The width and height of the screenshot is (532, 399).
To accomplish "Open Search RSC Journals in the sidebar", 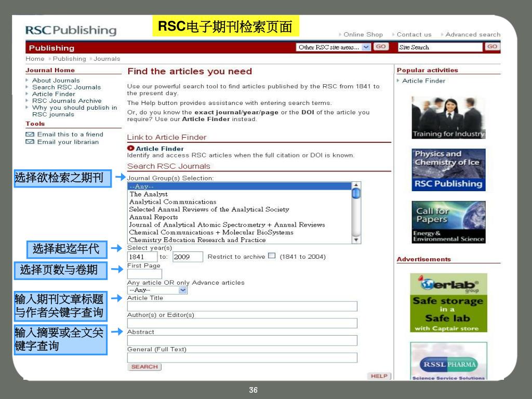I will 66,87.
